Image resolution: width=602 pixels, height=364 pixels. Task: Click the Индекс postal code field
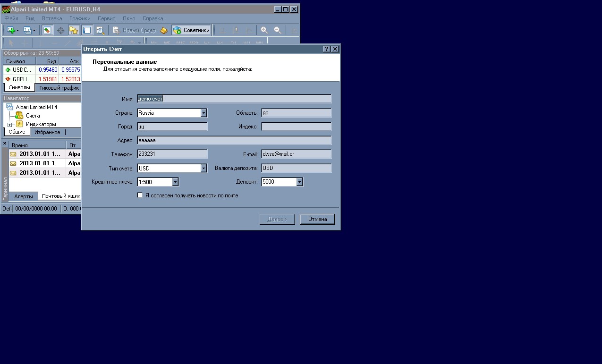point(297,127)
